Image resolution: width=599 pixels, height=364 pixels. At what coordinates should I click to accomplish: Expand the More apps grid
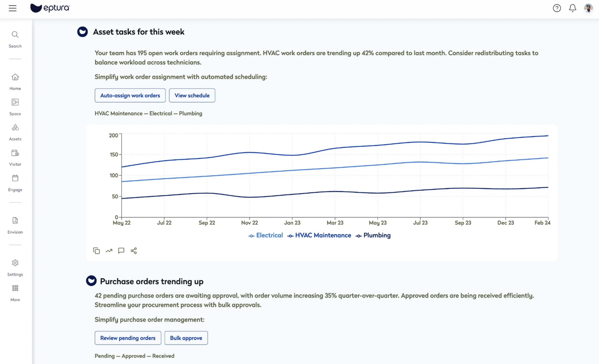coord(15,293)
